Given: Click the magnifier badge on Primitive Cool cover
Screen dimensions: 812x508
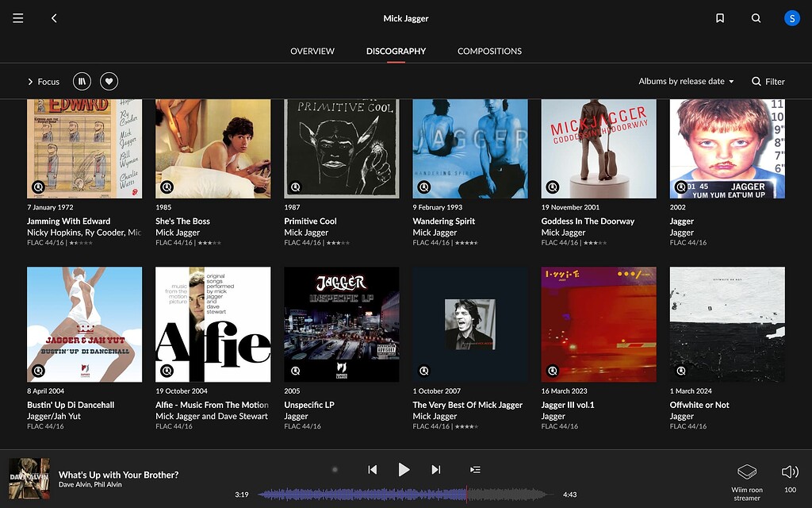Looking at the screenshot, I should (297, 187).
